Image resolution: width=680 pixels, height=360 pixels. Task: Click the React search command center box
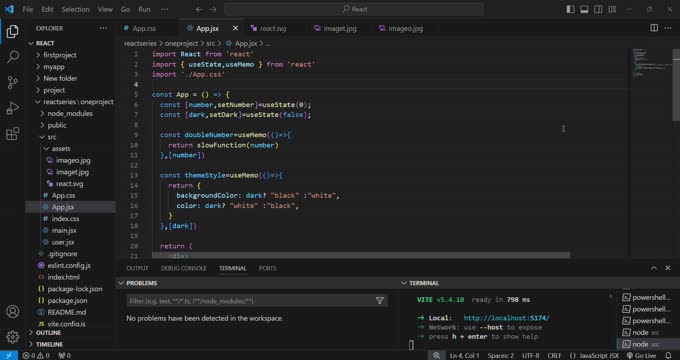click(354, 9)
